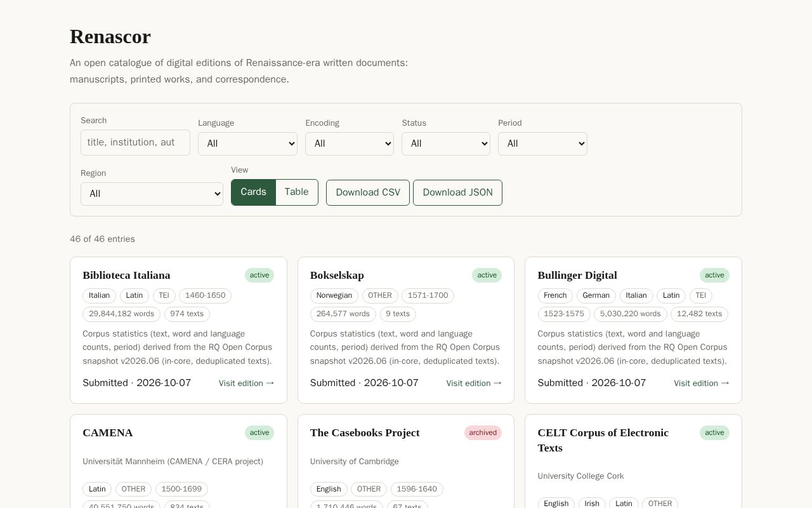812x508 pixels.
Task: Click the active badge on Biblioteca Italiana
Action: pyautogui.click(x=259, y=276)
